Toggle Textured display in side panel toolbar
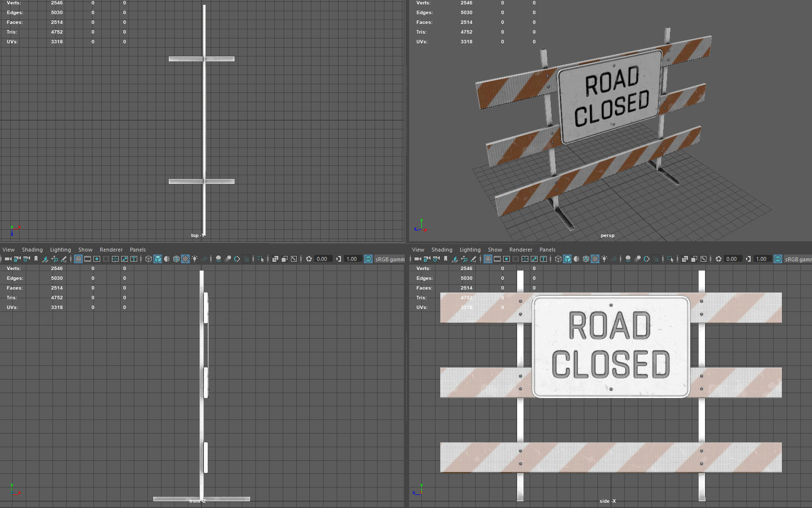The width and height of the screenshot is (812, 508). [x=595, y=259]
